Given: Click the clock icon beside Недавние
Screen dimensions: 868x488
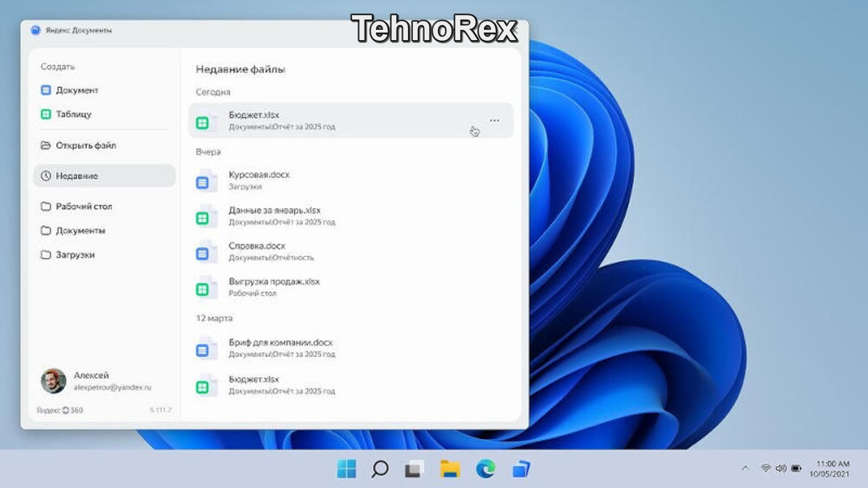Looking at the screenshot, I should 46,176.
